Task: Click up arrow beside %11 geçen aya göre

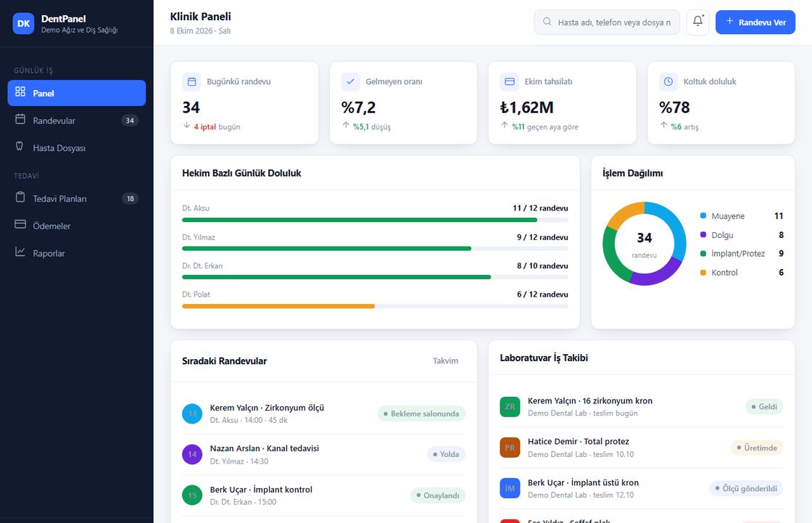Action: (x=505, y=125)
